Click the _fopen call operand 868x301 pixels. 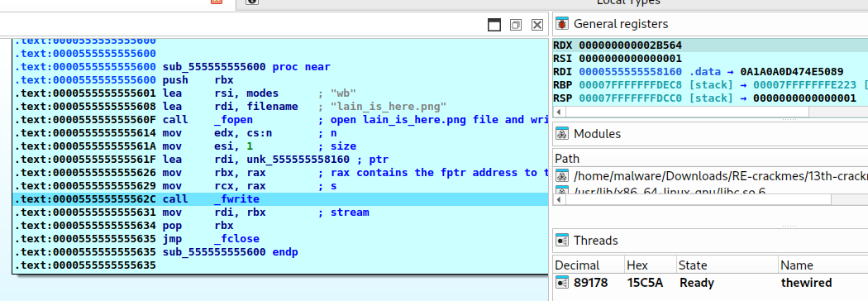[234, 120]
